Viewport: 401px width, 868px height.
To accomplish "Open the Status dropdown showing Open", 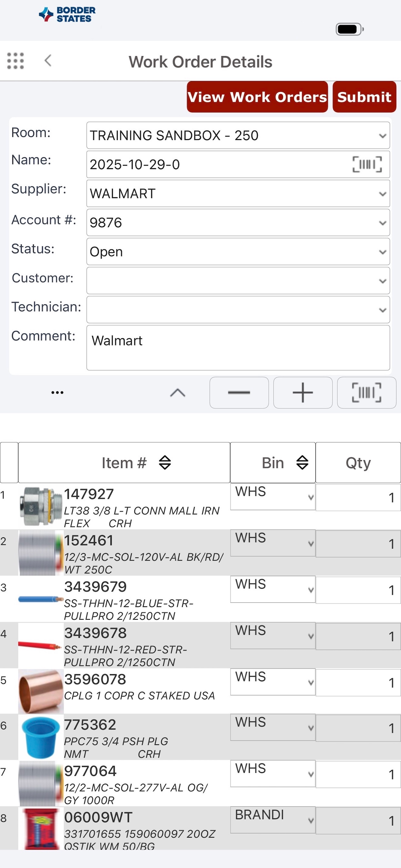I will pos(238,251).
